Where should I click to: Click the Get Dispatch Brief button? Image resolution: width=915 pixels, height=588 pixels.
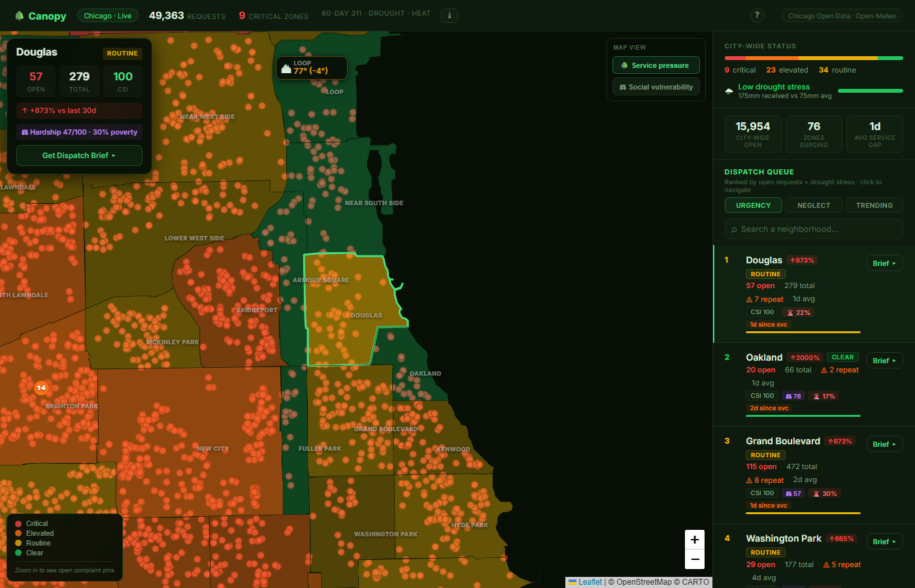(x=79, y=155)
